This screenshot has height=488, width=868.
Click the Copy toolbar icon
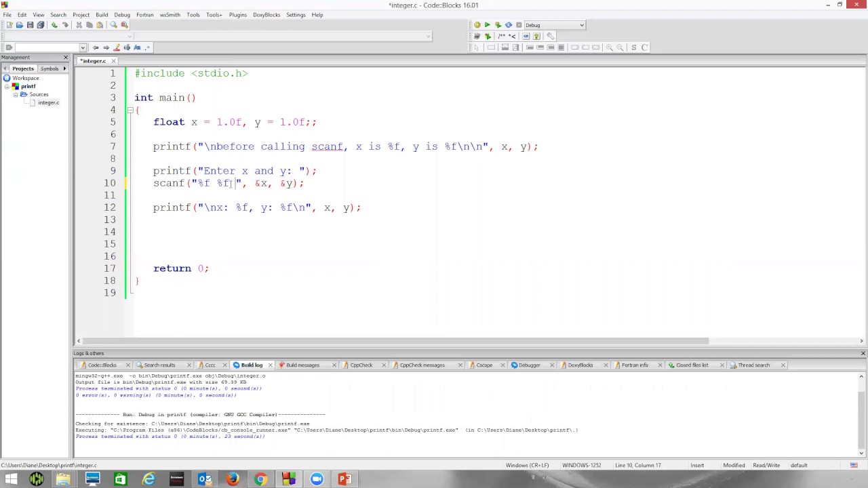[89, 25]
